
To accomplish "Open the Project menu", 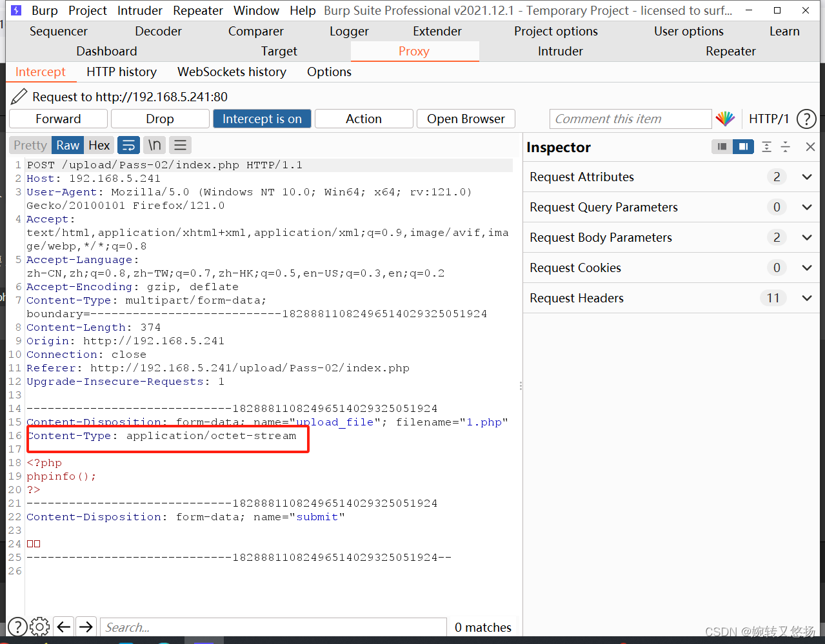I will point(88,10).
